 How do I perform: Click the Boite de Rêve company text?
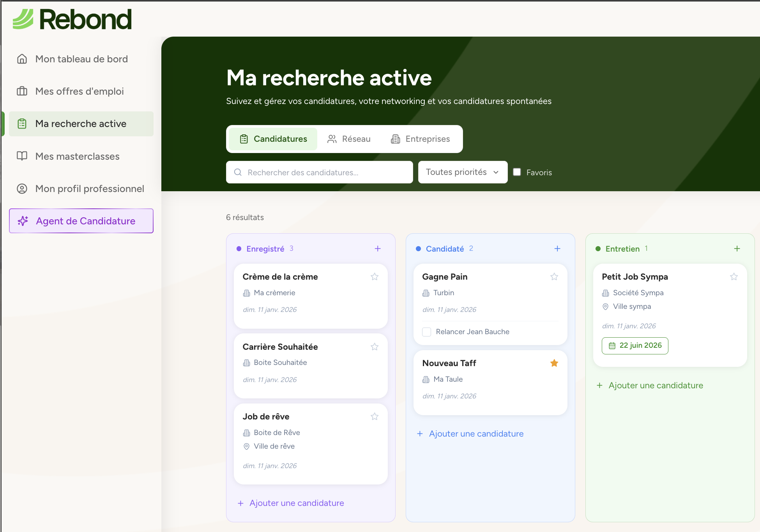click(x=277, y=433)
